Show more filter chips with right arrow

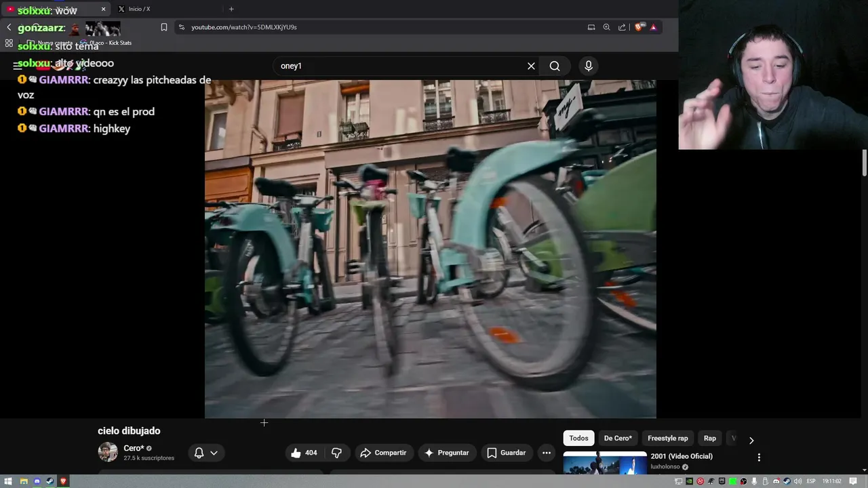click(751, 440)
